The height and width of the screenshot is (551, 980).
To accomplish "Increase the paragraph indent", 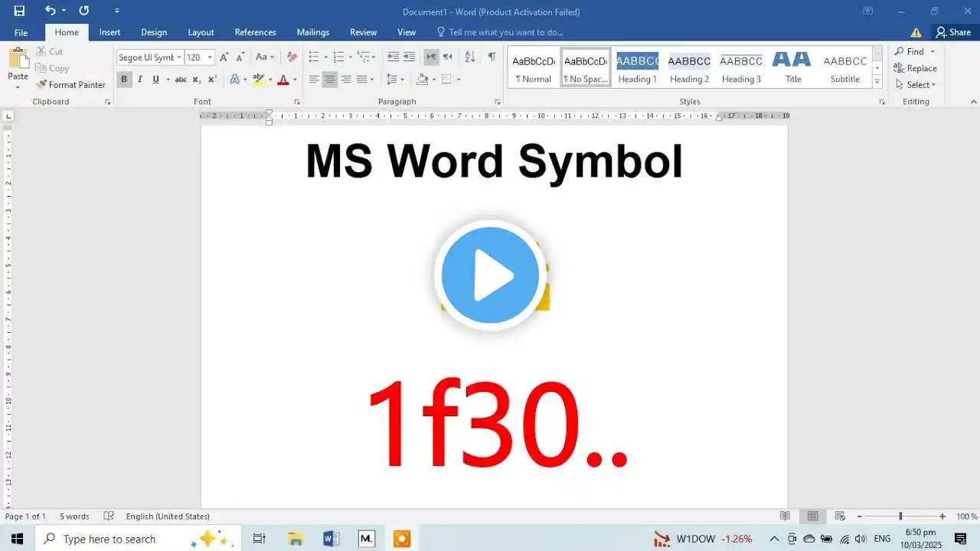I will click(x=410, y=57).
